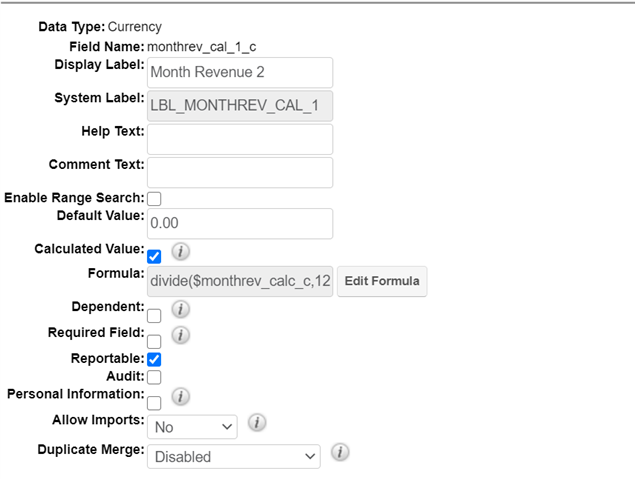Uncheck the Reportable checkbox
635x479 pixels.
point(154,359)
